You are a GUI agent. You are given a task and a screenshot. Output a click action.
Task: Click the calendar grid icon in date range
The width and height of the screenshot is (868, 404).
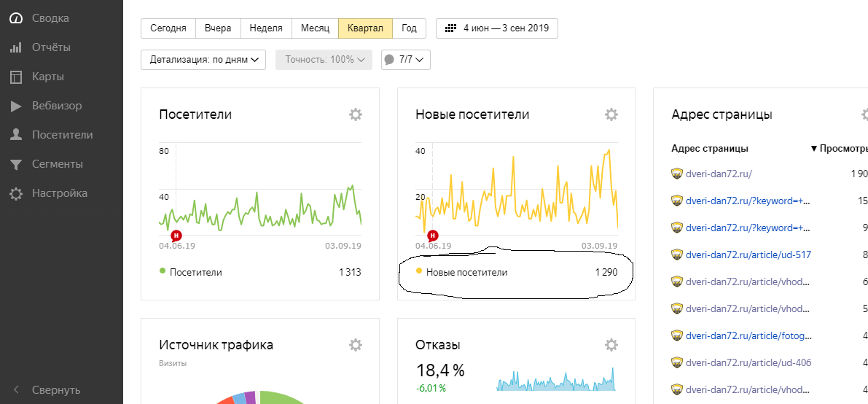pyautogui.click(x=451, y=28)
